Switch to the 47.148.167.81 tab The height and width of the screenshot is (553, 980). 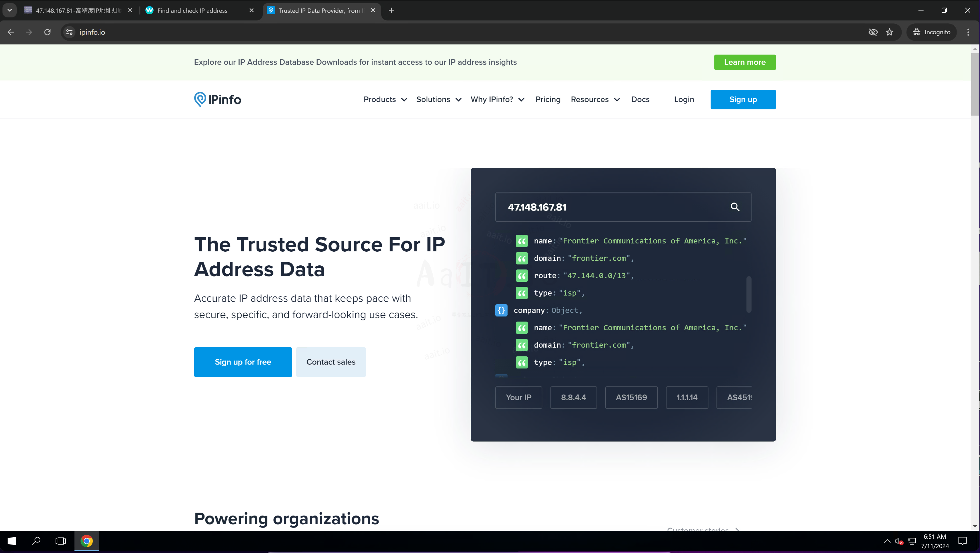click(78, 10)
